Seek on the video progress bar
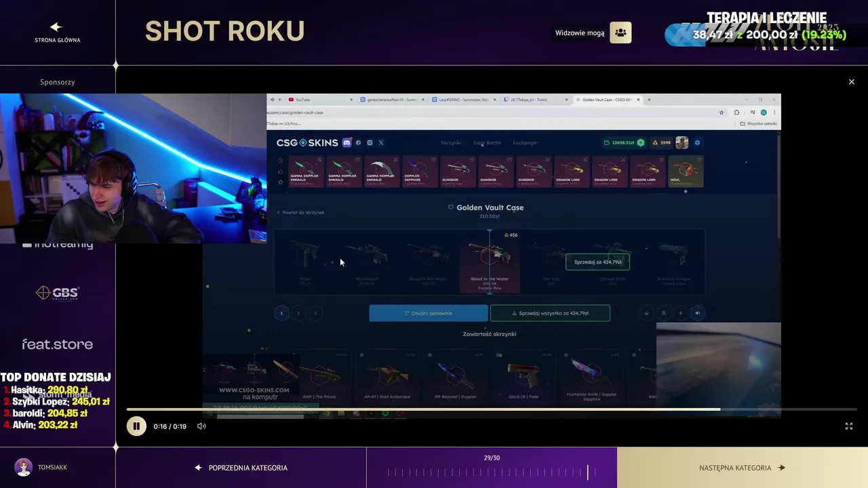The width and height of the screenshot is (868, 488). coord(492,409)
